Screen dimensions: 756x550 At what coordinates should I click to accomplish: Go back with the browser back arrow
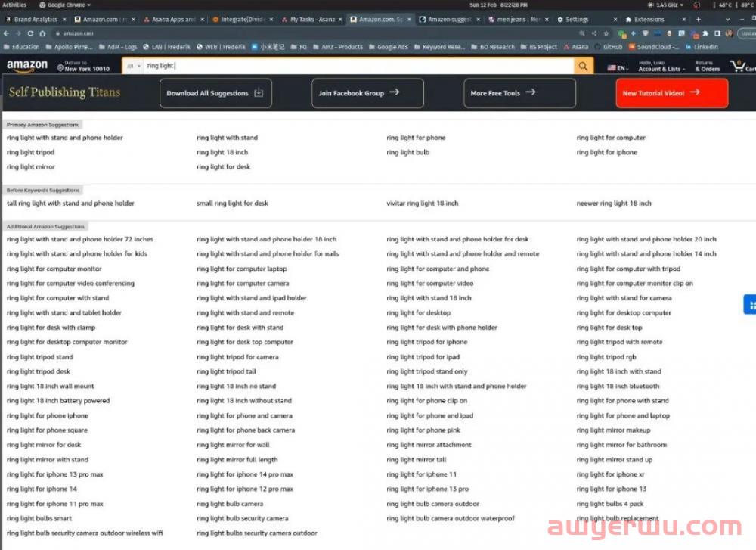pos(6,34)
